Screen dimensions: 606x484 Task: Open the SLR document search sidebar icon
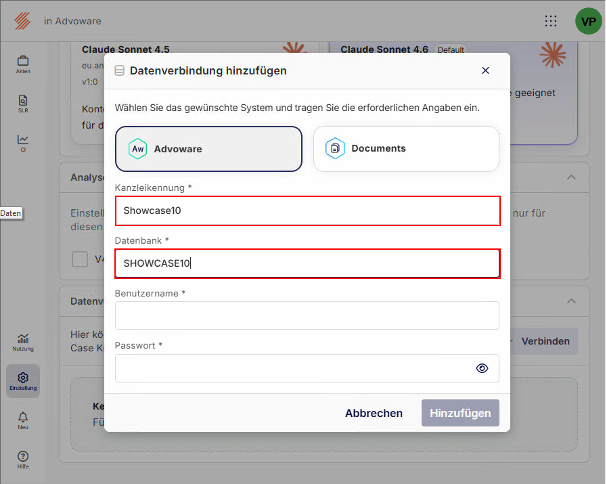point(23,104)
